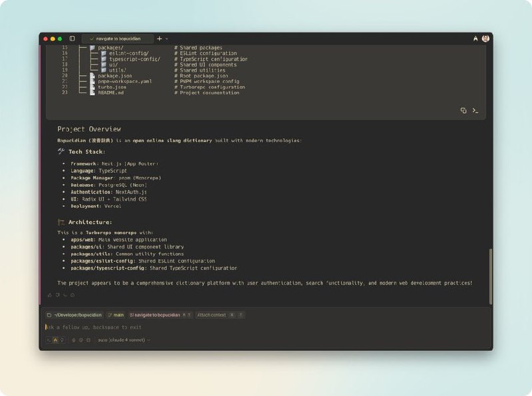Switch to the navigate to bopucidian tab
The width and height of the screenshot is (532, 396).
[x=118, y=39]
